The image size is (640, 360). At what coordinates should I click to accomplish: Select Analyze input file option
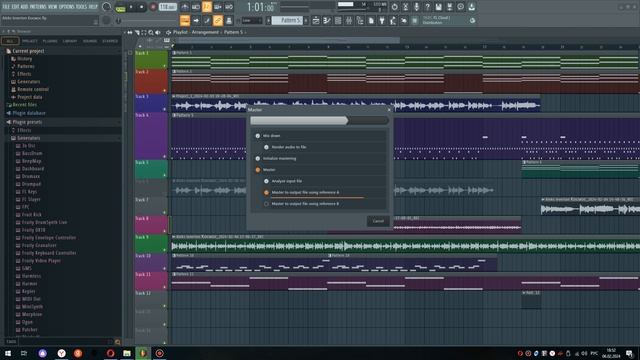[266, 181]
